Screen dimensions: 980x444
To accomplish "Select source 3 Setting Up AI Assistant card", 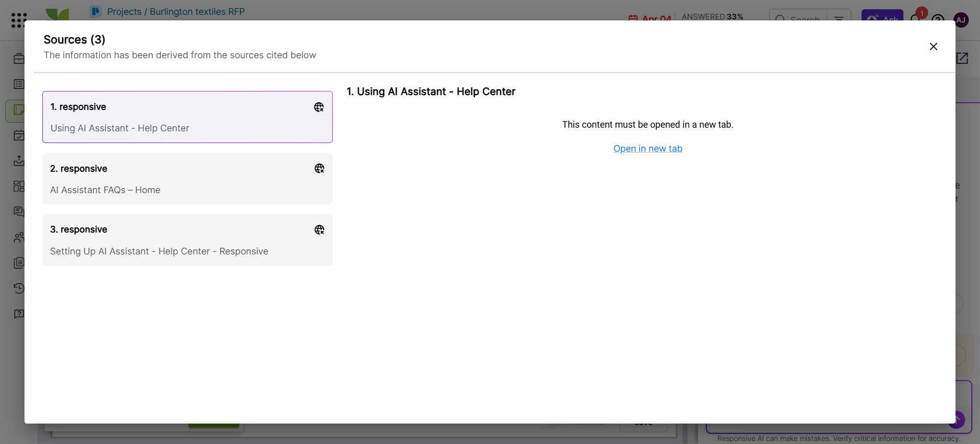I will click(x=187, y=240).
